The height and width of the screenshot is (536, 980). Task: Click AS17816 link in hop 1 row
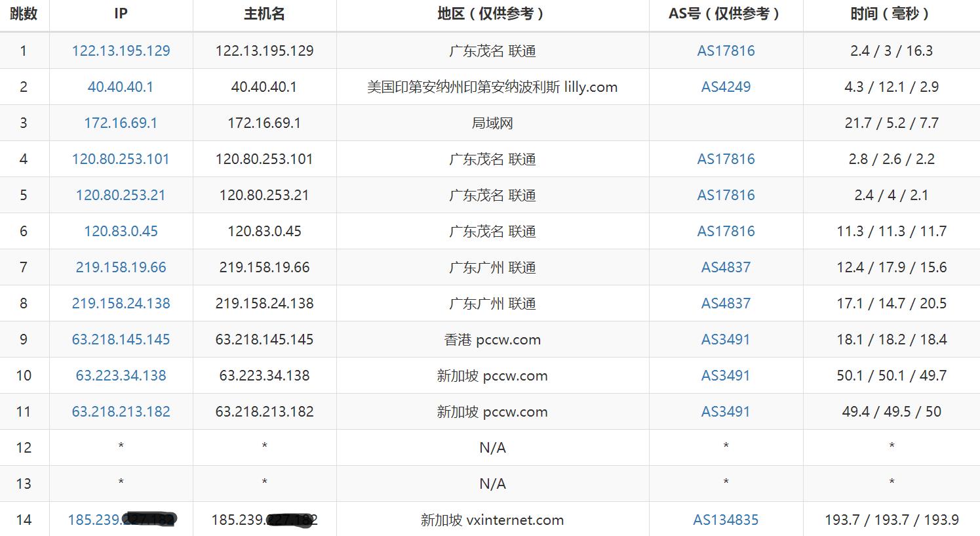[x=726, y=51]
